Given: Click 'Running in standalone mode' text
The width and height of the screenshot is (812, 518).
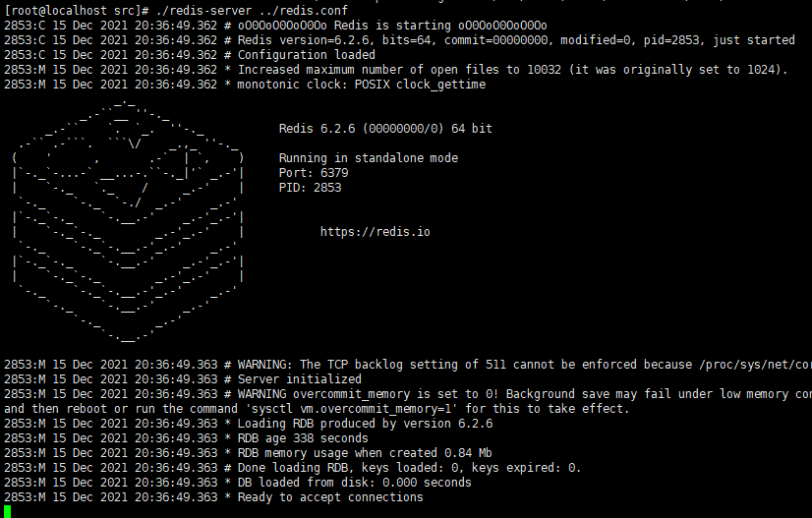Looking at the screenshot, I should pos(369,158).
